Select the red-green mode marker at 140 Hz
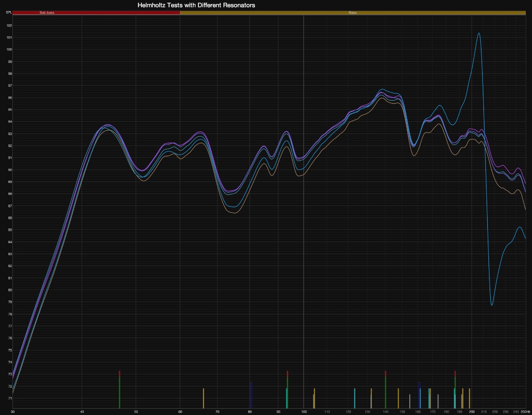The height and width of the screenshot is (415, 532). coord(385,390)
